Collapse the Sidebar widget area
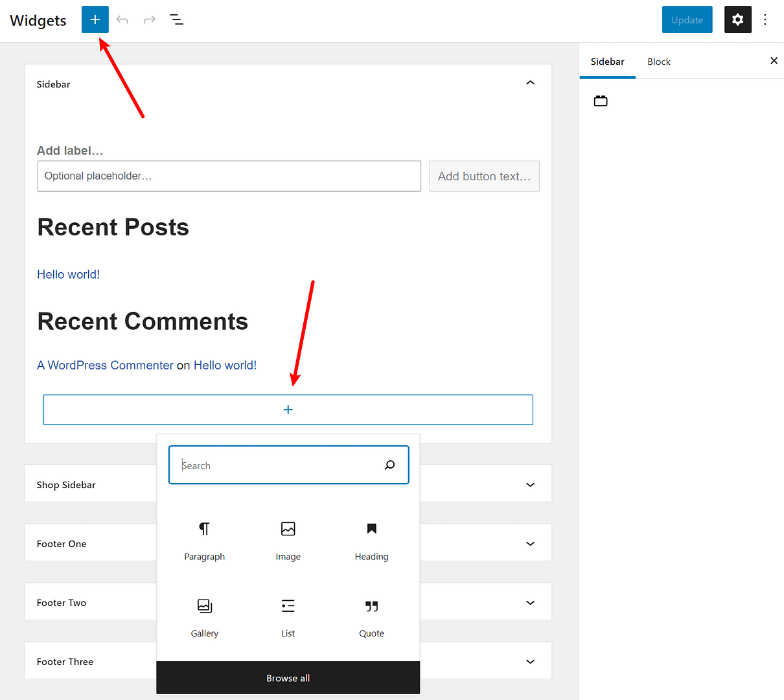 (530, 83)
